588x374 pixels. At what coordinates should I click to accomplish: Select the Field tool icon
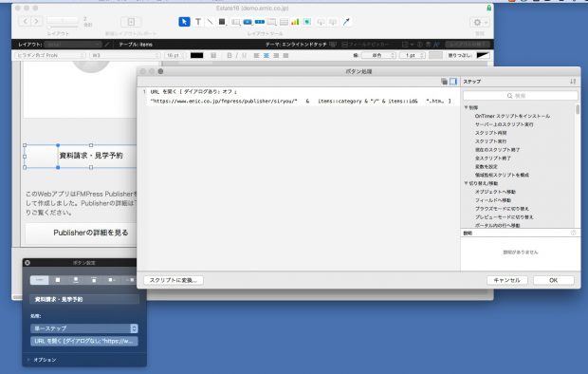(321, 22)
